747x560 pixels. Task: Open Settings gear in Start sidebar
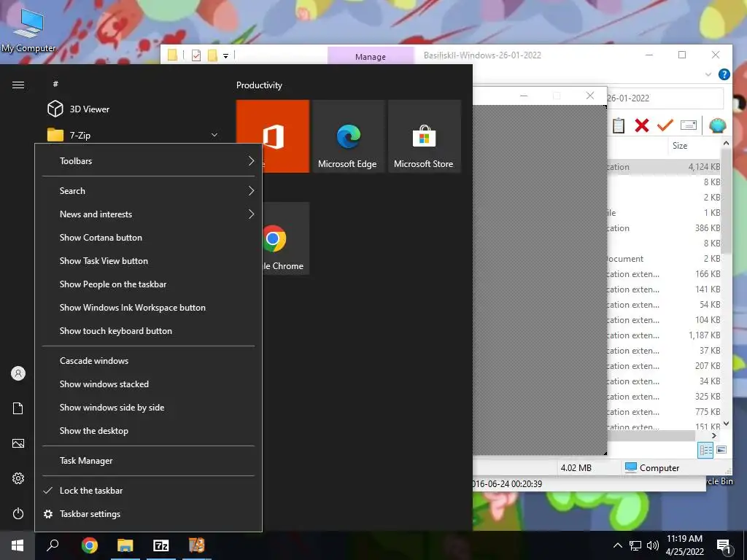(18, 478)
